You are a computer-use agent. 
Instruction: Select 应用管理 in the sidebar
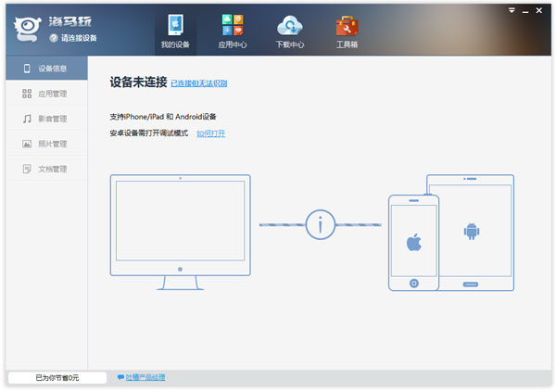(46, 94)
